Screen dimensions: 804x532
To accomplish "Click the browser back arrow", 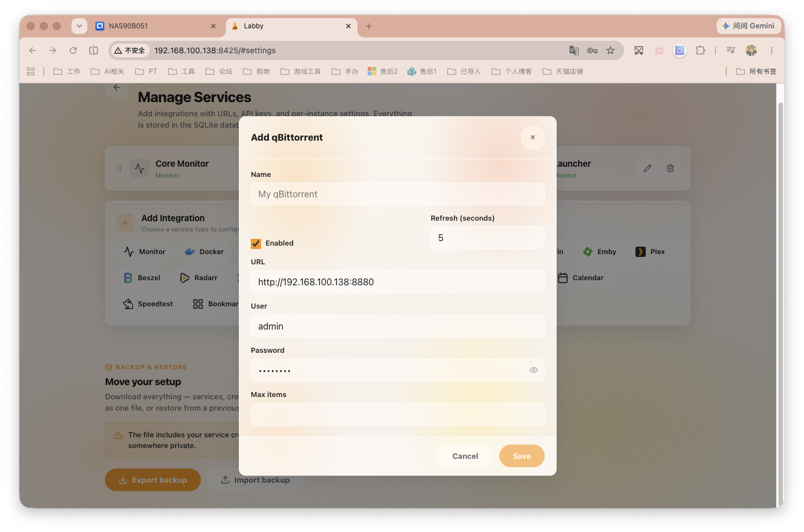I will point(32,50).
